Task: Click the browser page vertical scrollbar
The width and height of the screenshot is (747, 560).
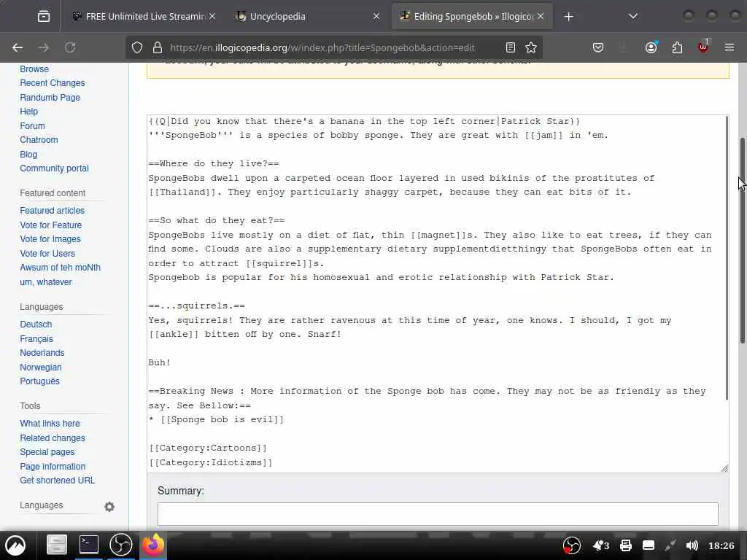Action: pos(743,241)
